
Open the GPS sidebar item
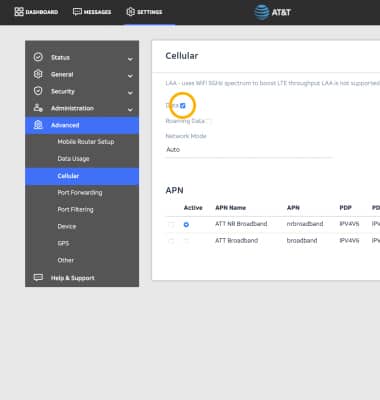tap(63, 243)
